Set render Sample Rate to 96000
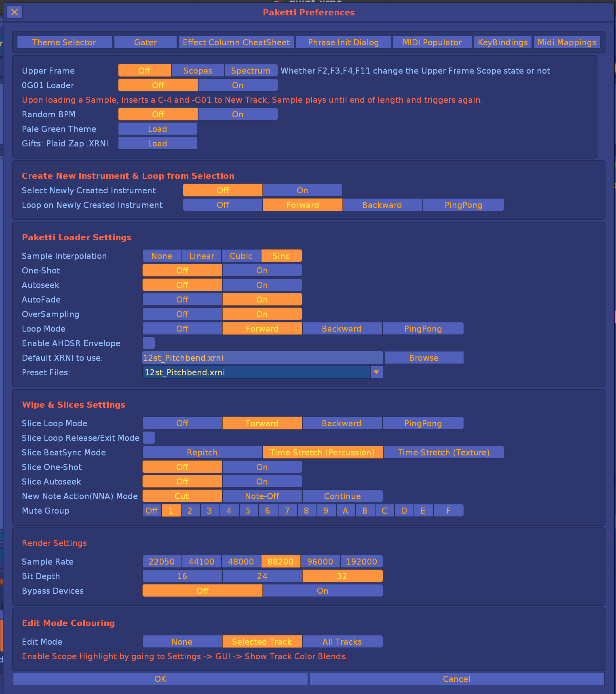The width and height of the screenshot is (616, 694). [x=320, y=562]
